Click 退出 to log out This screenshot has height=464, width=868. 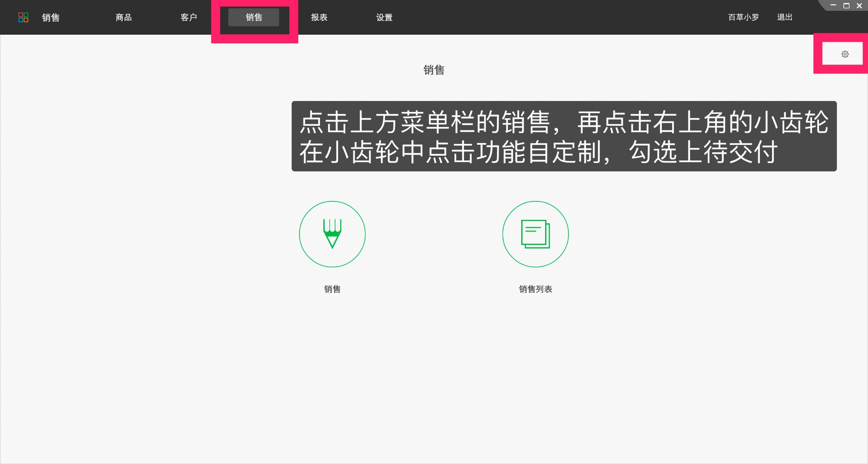coord(785,17)
